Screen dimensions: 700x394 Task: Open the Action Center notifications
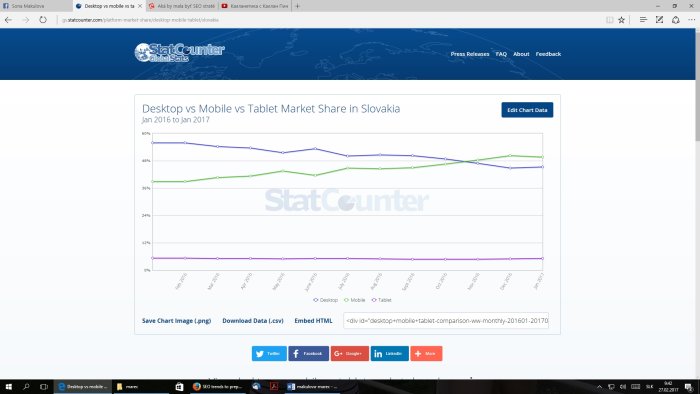pos(689,386)
